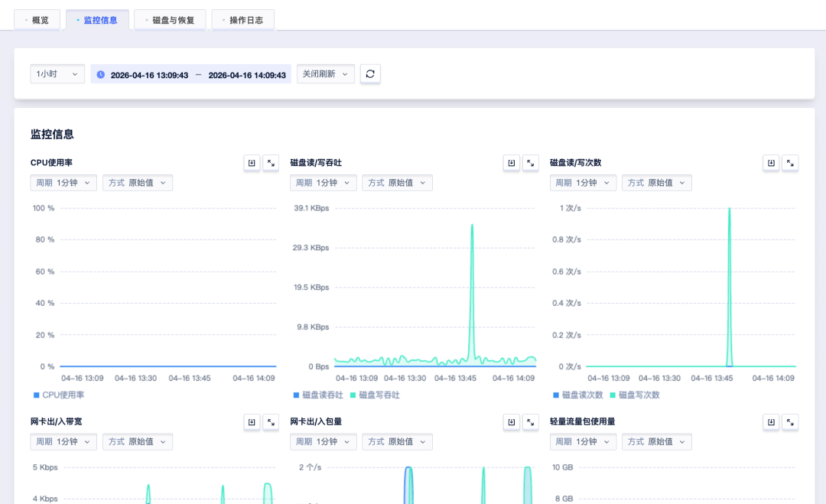Viewport: 826px width, 504px height.
Task: Expand 轻量流量包使用量 chart to fullscreen
Action: pos(790,422)
